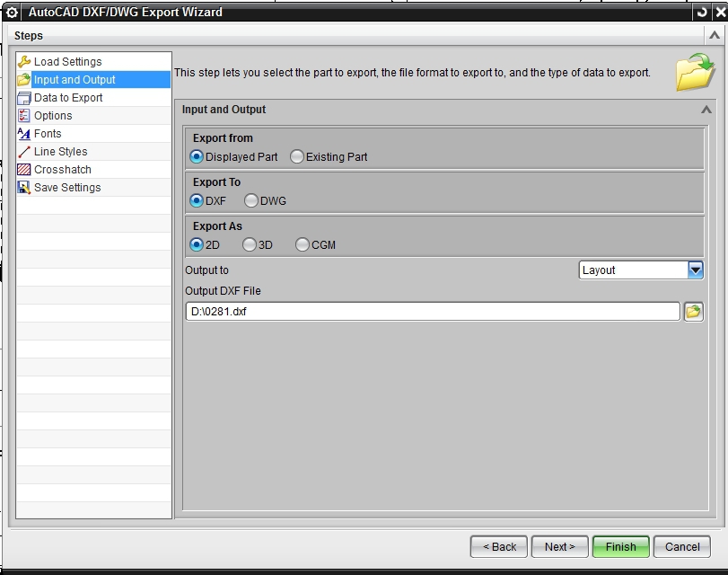The height and width of the screenshot is (575, 728).
Task: Go to the Input and Output step
Action: pos(93,79)
